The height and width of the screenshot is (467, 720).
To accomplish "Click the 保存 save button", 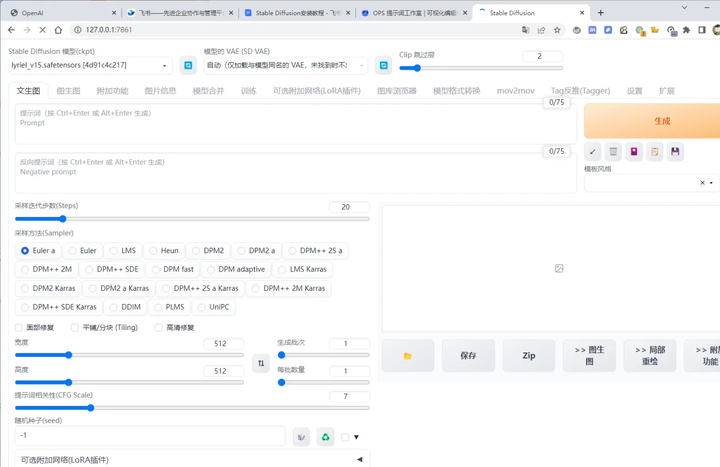I will (x=468, y=355).
